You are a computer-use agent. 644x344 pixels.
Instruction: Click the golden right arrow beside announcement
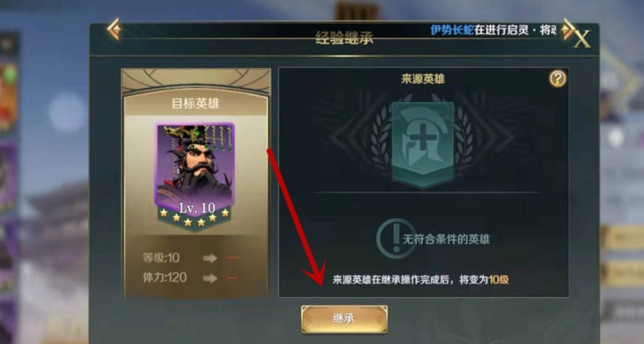tap(568, 29)
